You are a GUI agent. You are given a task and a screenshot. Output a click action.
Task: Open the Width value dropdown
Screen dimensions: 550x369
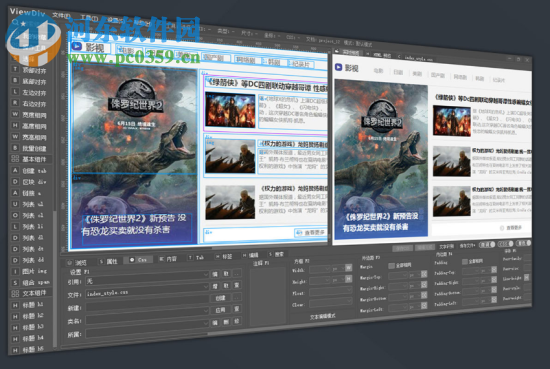point(320,269)
